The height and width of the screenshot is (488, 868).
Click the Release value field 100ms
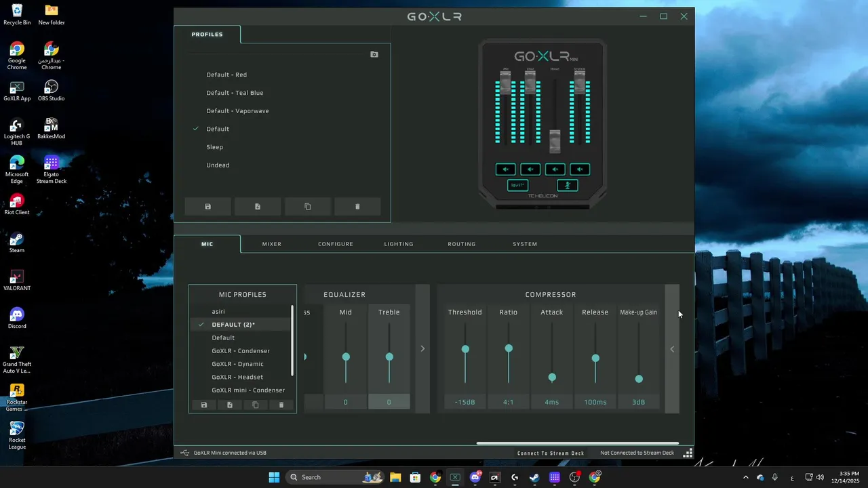(x=595, y=403)
